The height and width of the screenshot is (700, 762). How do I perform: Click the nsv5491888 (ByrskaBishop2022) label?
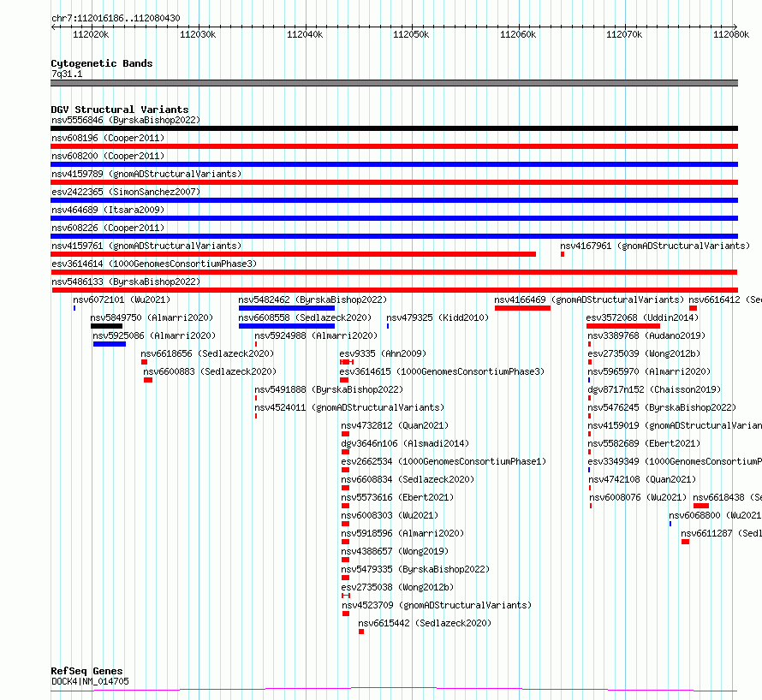(x=329, y=389)
